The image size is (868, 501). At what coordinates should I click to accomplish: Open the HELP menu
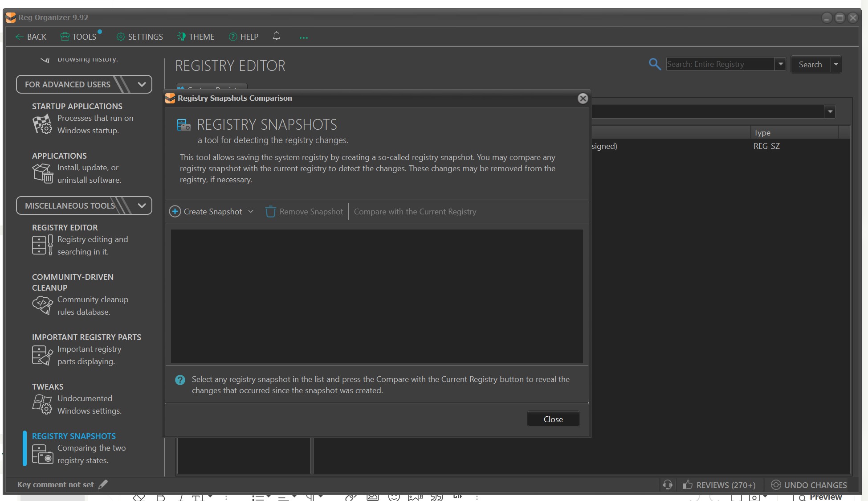243,37
